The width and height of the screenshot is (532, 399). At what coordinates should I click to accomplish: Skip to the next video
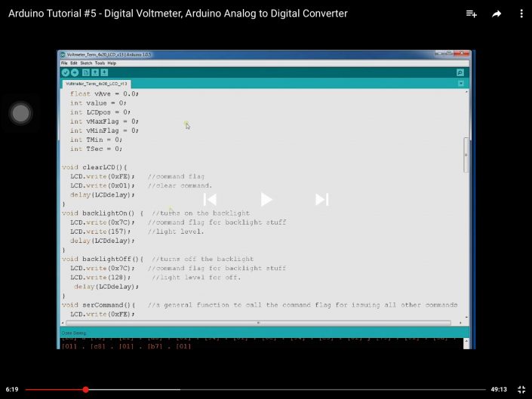(x=321, y=199)
